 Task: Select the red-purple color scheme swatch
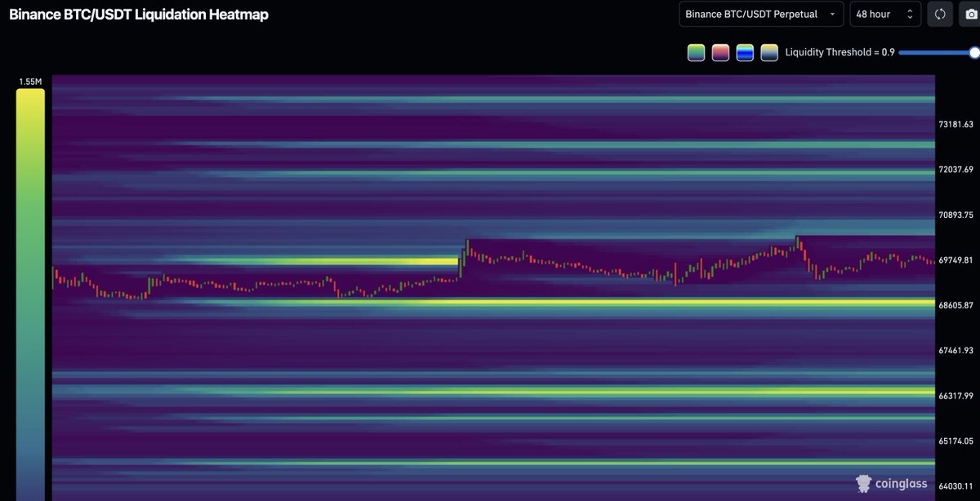pos(720,52)
